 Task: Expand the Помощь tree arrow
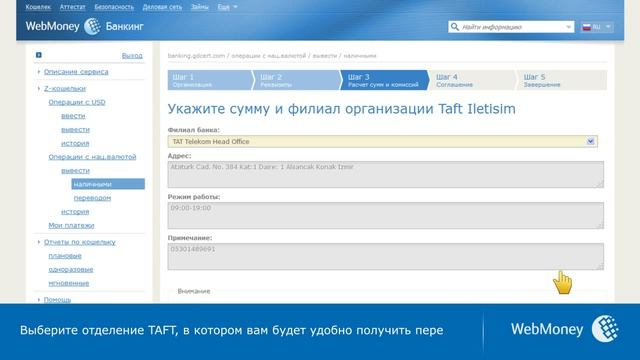click(x=39, y=300)
